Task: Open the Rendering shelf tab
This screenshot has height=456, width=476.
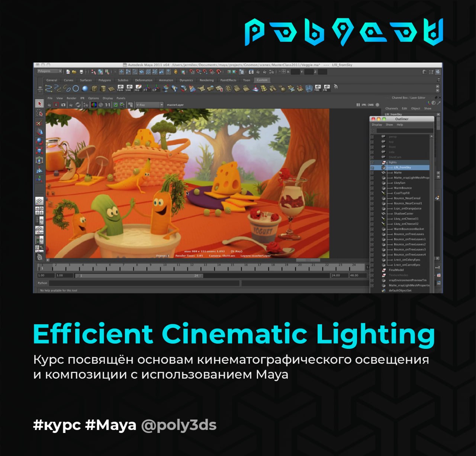Action: pyautogui.click(x=207, y=80)
